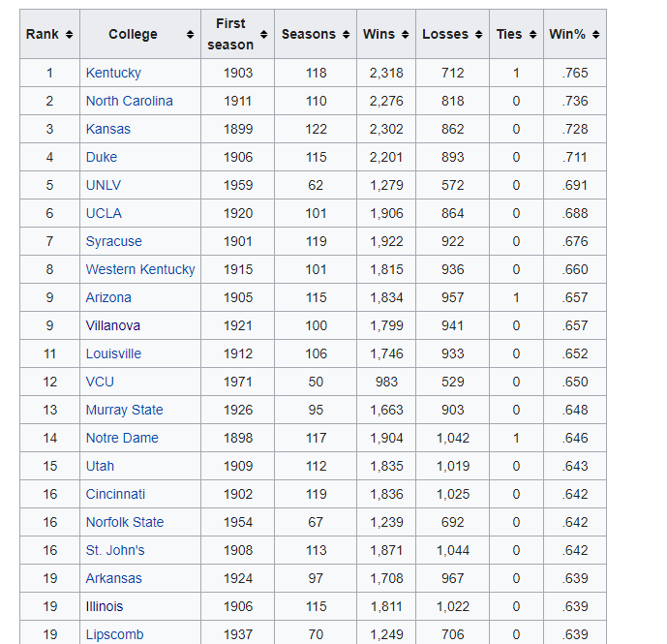667x644 pixels.
Task: Sort by College using sort arrows
Action: [x=190, y=35]
